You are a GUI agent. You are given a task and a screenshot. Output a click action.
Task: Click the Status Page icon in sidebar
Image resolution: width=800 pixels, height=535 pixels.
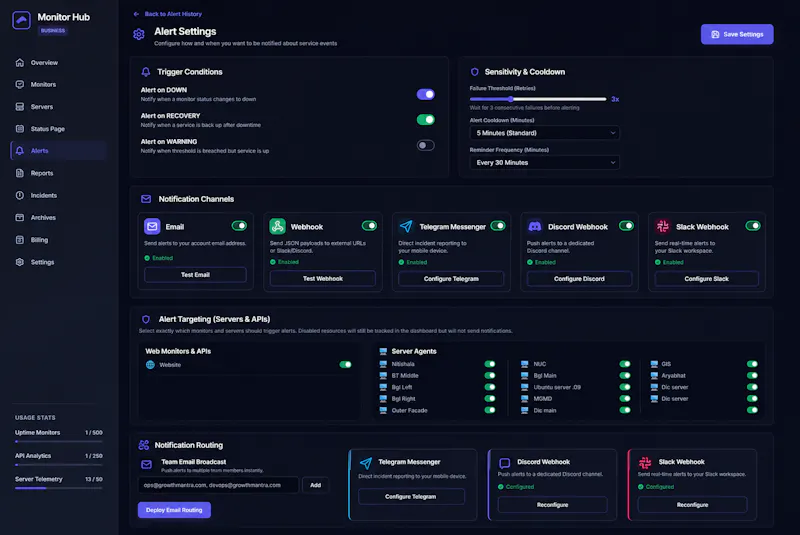20,129
